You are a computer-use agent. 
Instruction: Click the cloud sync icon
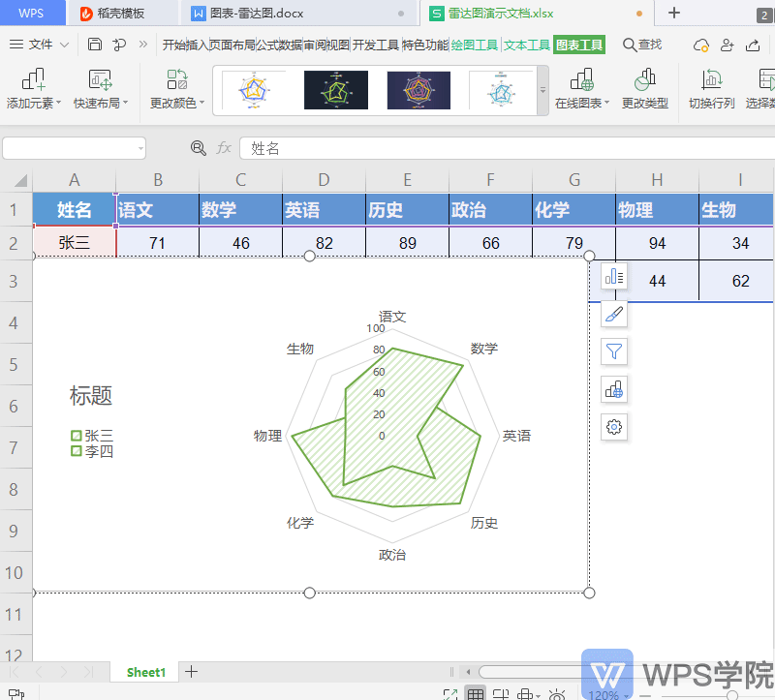[x=700, y=46]
